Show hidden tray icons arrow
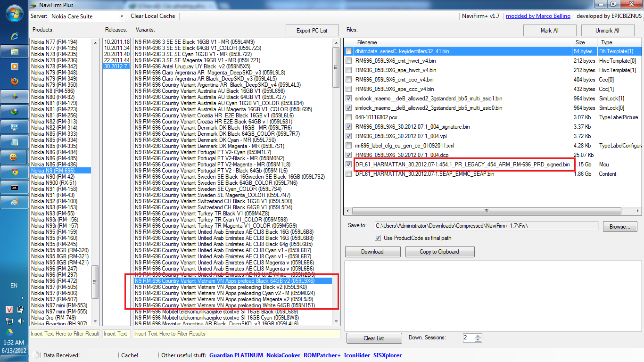Screen dimensions: 644x362 point(22,298)
